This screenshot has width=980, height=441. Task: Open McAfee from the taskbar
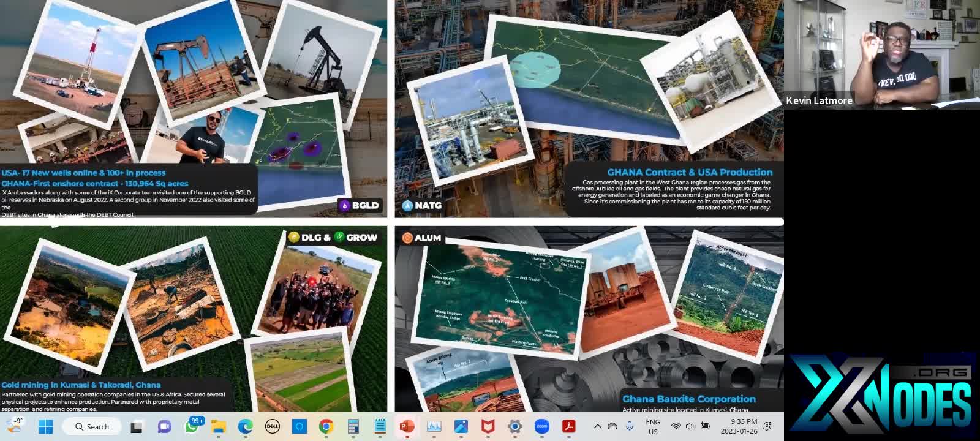click(488, 426)
